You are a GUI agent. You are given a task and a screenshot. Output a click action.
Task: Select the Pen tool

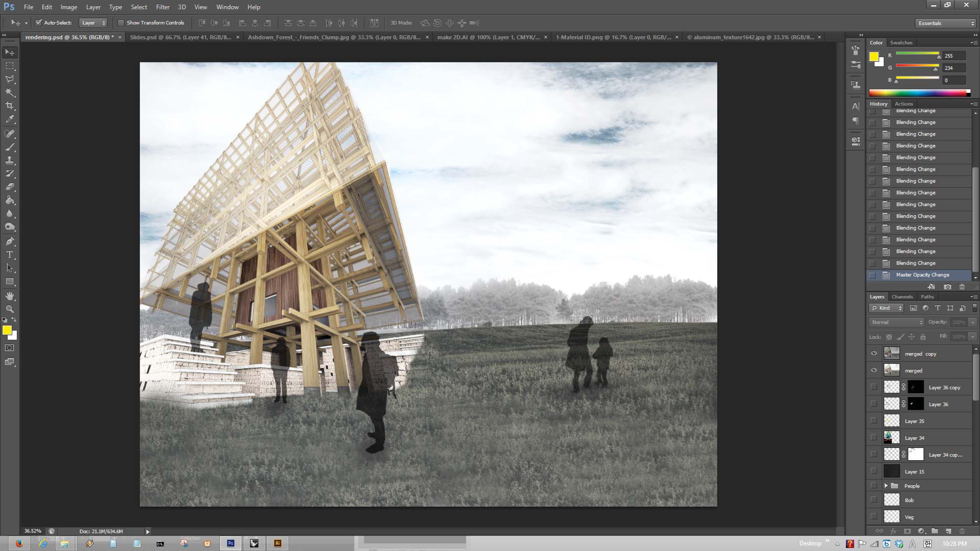point(10,241)
